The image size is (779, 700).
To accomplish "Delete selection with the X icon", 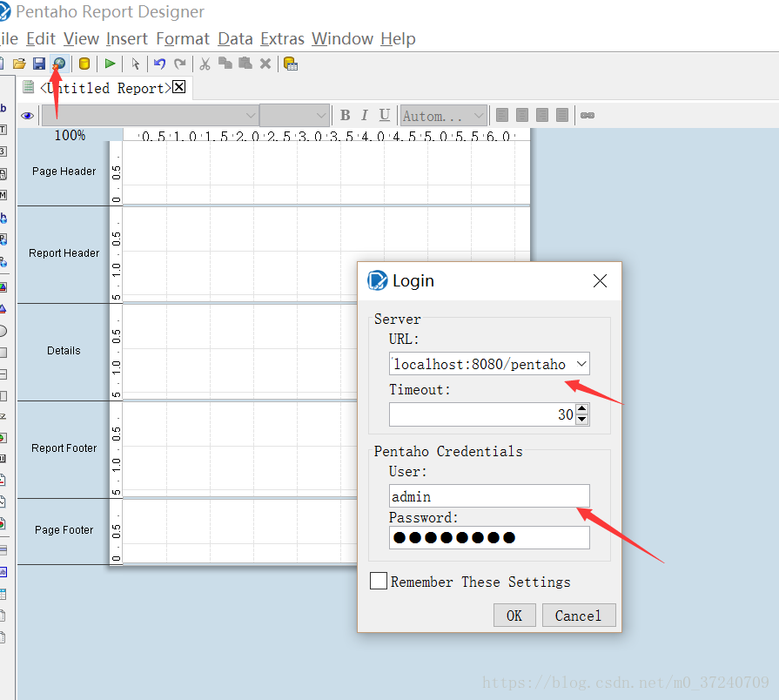I will pos(265,64).
